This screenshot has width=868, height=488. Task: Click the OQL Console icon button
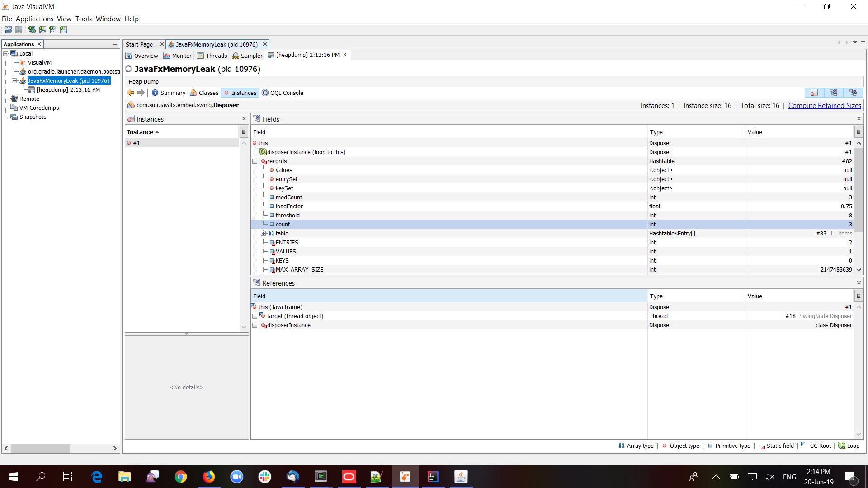click(283, 93)
